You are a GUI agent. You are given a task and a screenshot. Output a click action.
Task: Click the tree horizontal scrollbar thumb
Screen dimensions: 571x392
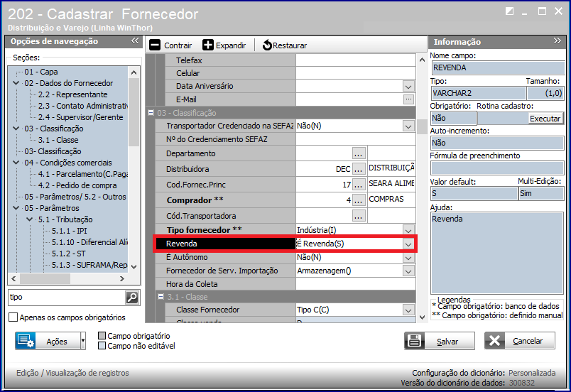pyautogui.click(x=45, y=279)
